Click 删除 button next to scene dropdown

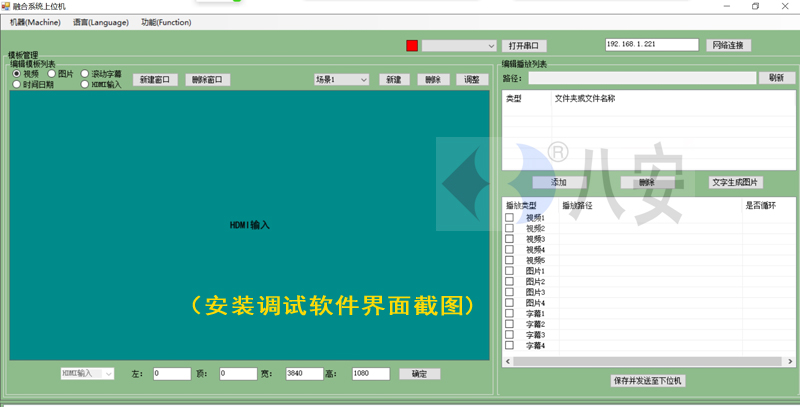[433, 80]
